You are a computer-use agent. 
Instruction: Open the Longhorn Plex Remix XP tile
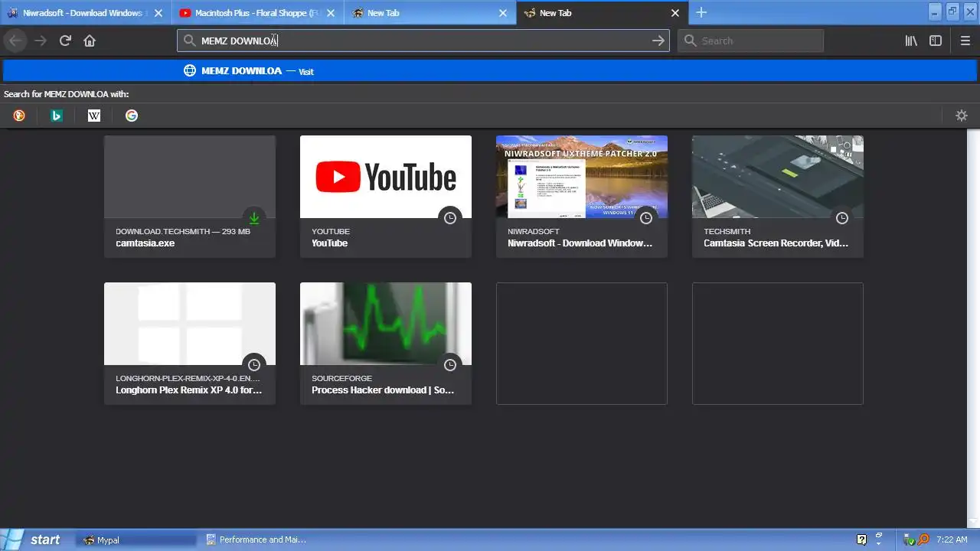click(x=190, y=344)
